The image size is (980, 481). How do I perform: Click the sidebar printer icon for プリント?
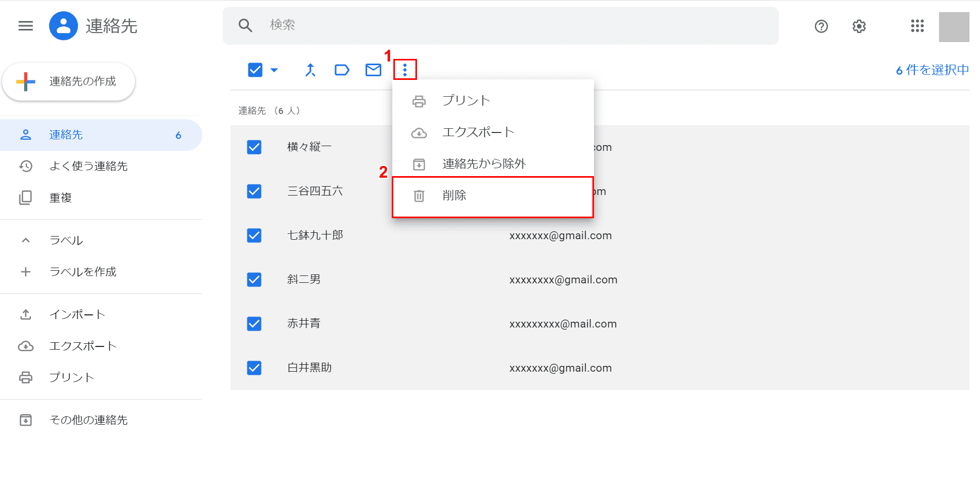click(x=26, y=377)
